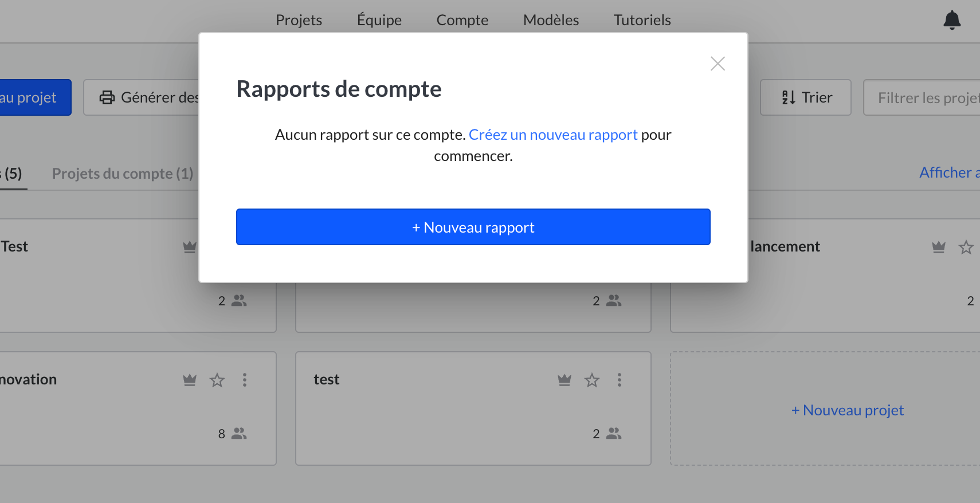The height and width of the screenshot is (503, 980).
Task: Star the lancement project
Action: click(966, 247)
